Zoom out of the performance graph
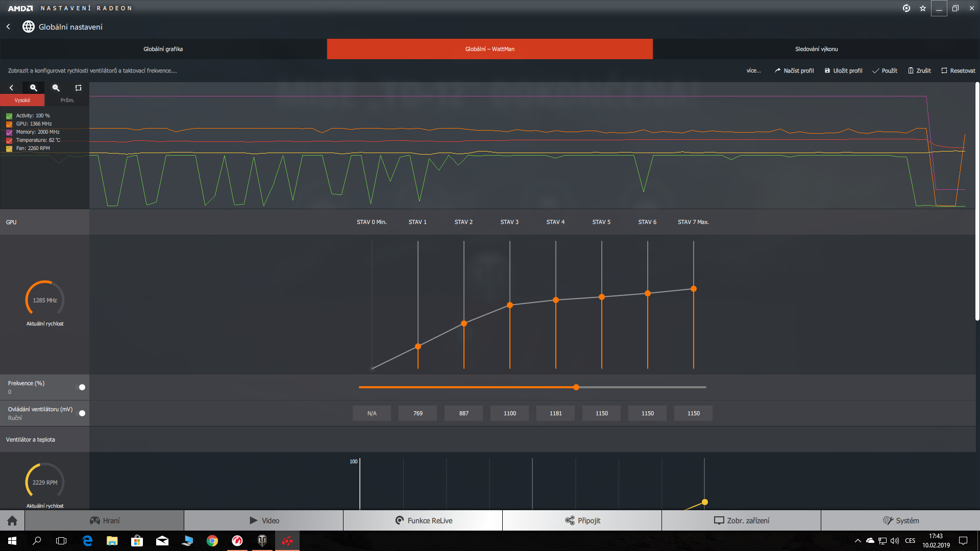The height and width of the screenshot is (551, 980). [56, 88]
